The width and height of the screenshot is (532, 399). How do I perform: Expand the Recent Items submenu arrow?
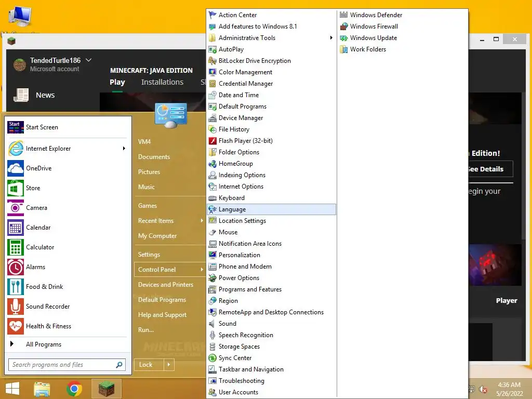(202, 220)
